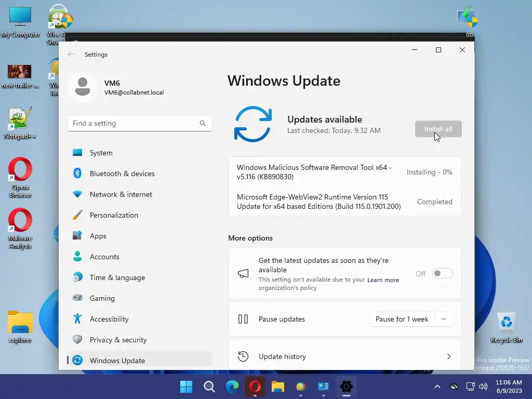Click the Windows Update sync icon in sidebar
The width and height of the screenshot is (532, 399).
tap(77, 360)
